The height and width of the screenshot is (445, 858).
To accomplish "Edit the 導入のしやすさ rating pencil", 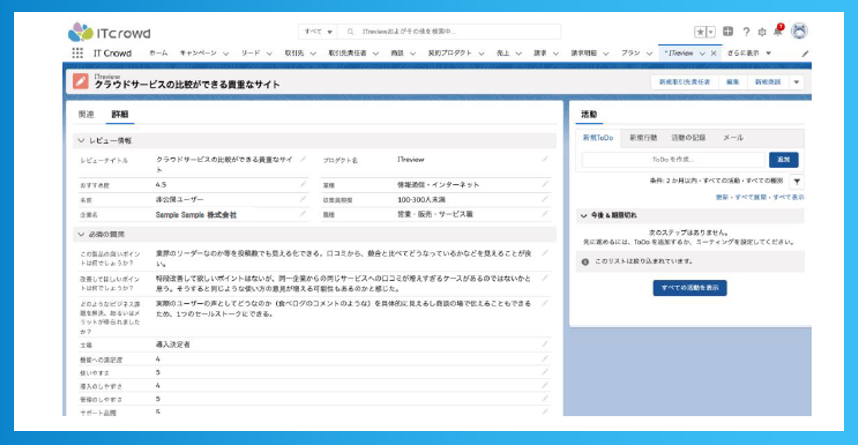I will pyautogui.click(x=544, y=386).
